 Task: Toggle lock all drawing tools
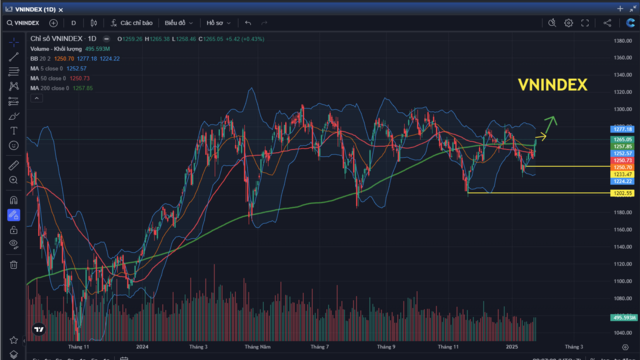[13, 230]
